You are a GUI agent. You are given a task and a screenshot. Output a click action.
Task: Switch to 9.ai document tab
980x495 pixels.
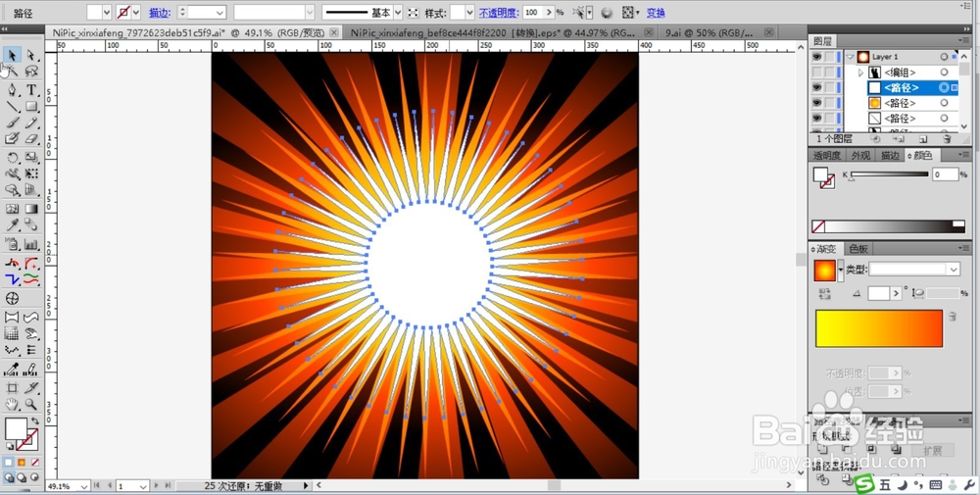[708, 32]
